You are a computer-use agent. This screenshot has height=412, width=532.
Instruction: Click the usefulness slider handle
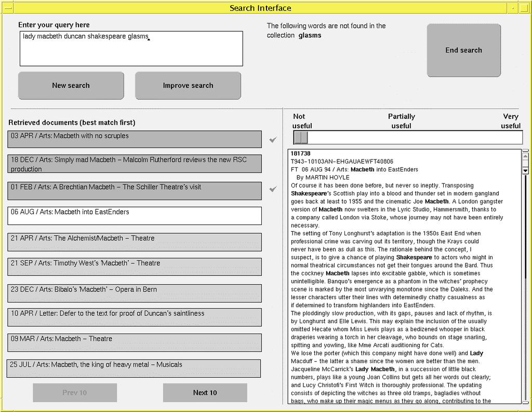(x=301, y=138)
